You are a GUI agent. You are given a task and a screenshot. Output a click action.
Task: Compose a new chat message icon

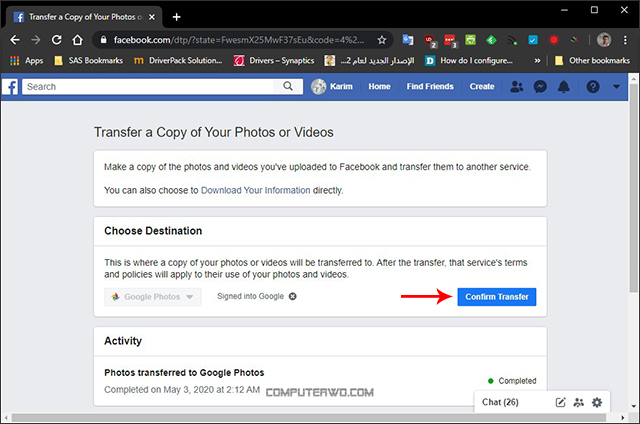pyautogui.click(x=560, y=402)
